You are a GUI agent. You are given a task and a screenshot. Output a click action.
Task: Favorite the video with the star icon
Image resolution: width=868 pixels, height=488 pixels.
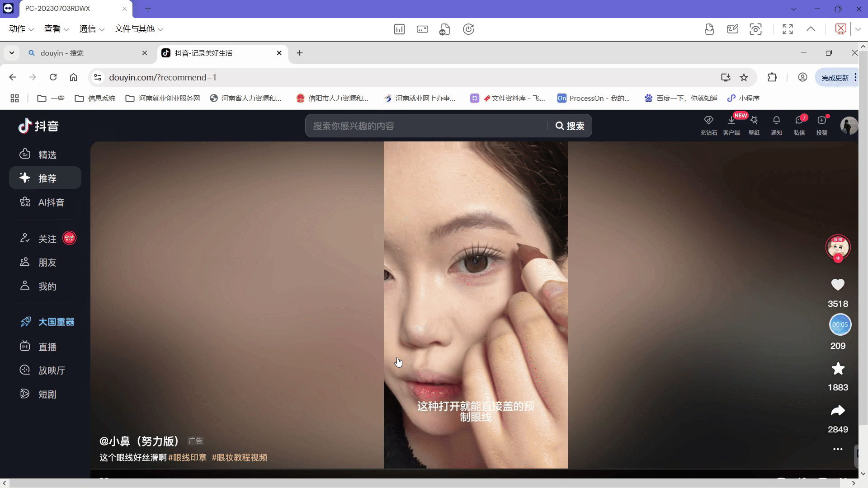pos(838,369)
